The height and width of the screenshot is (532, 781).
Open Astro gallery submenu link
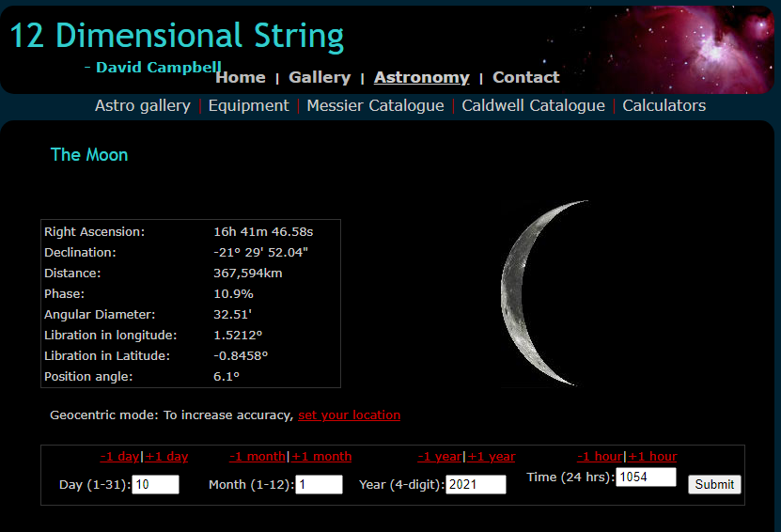click(143, 105)
